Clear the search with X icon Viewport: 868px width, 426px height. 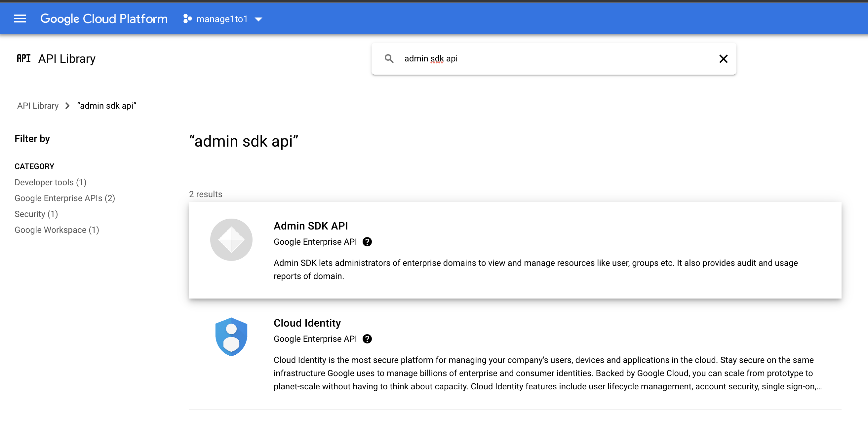[x=723, y=58]
